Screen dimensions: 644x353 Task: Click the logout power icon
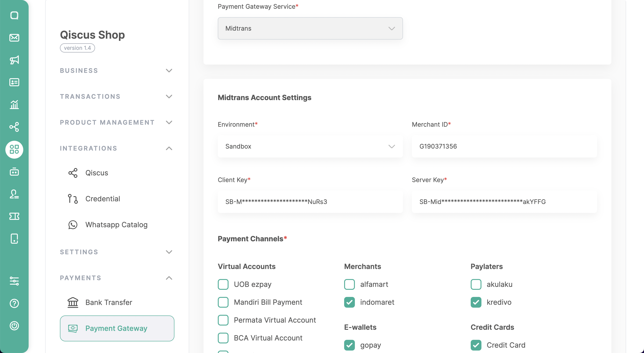(x=14, y=326)
